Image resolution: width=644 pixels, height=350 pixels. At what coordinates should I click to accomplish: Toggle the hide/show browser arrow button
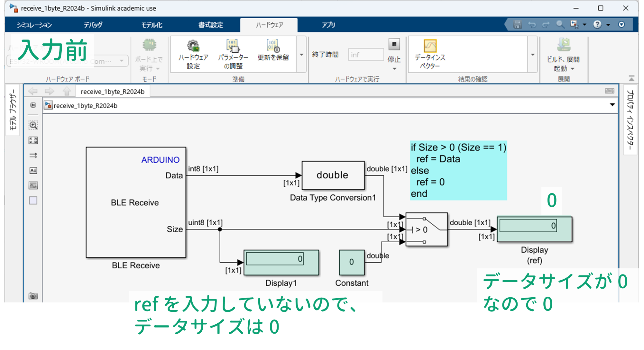click(x=33, y=105)
